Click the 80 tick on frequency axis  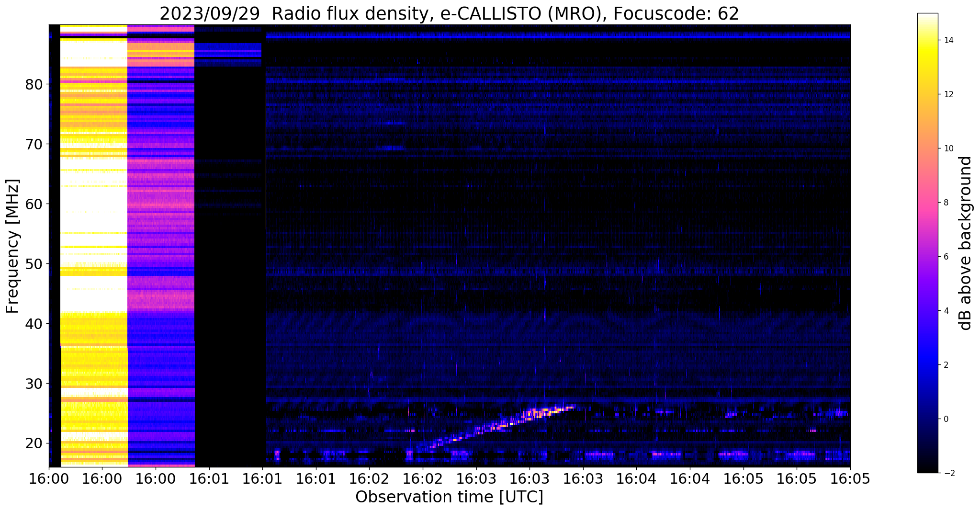tap(34, 84)
